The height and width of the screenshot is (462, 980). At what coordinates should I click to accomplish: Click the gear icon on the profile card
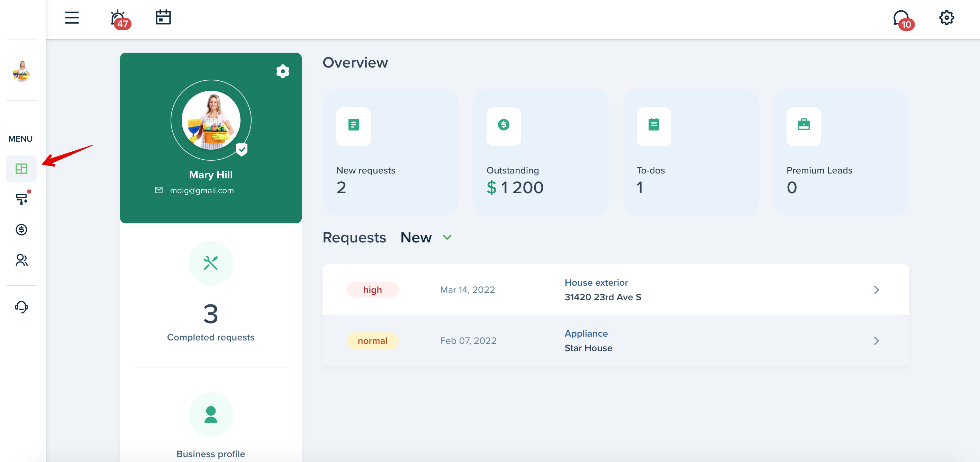coord(283,71)
